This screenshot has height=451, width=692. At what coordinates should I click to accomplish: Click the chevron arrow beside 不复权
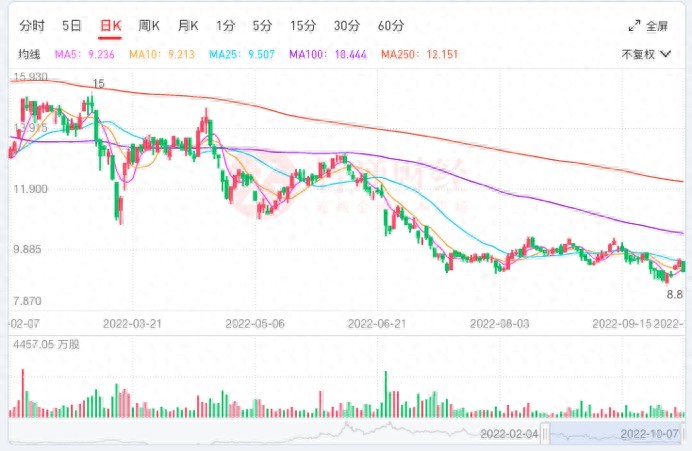pyautogui.click(x=667, y=54)
